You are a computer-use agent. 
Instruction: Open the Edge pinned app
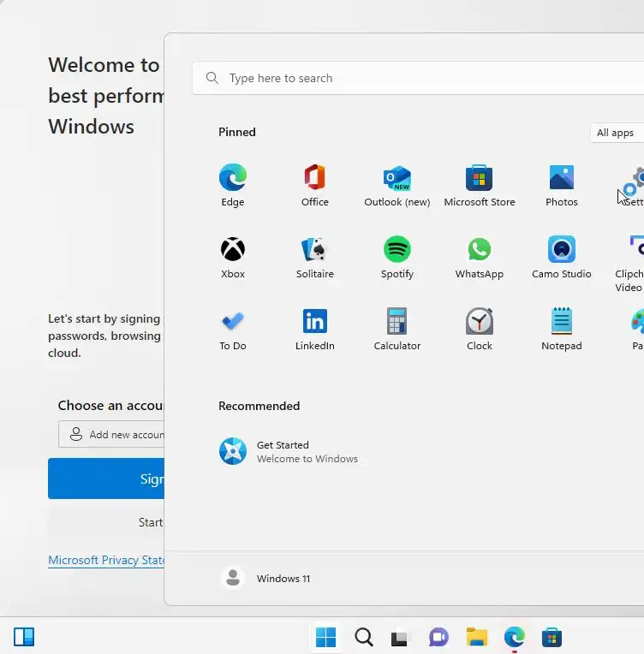(x=232, y=186)
